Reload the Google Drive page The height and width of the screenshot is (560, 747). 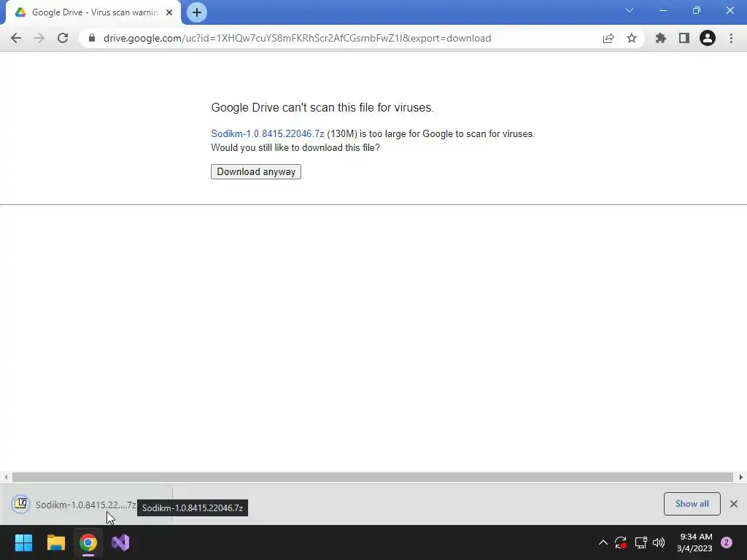coord(63,38)
